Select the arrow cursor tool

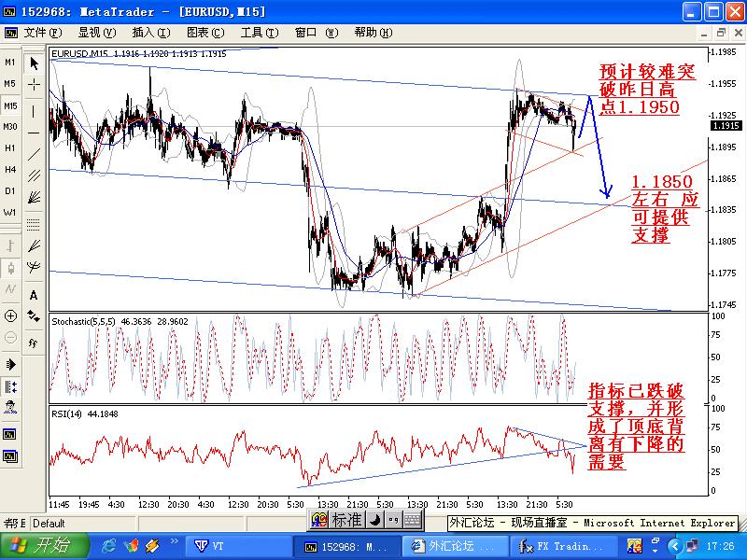click(x=34, y=63)
